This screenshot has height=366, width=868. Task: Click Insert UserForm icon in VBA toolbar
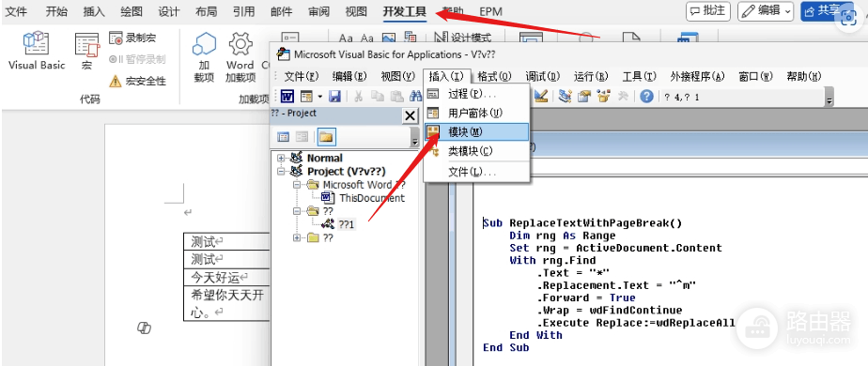(x=306, y=97)
